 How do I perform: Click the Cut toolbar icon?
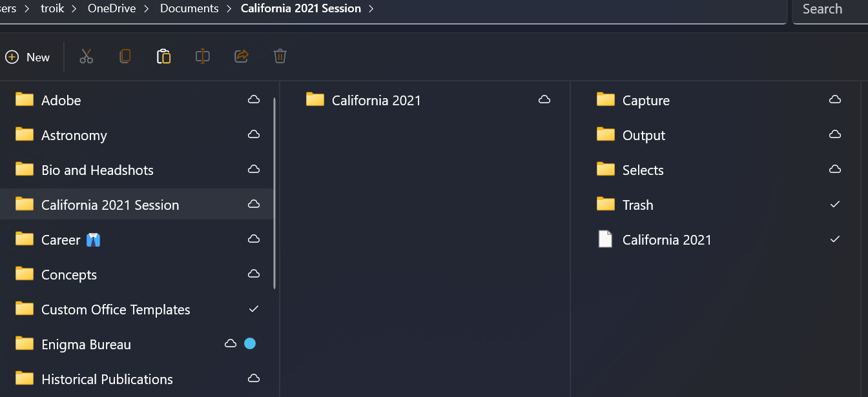(x=86, y=56)
